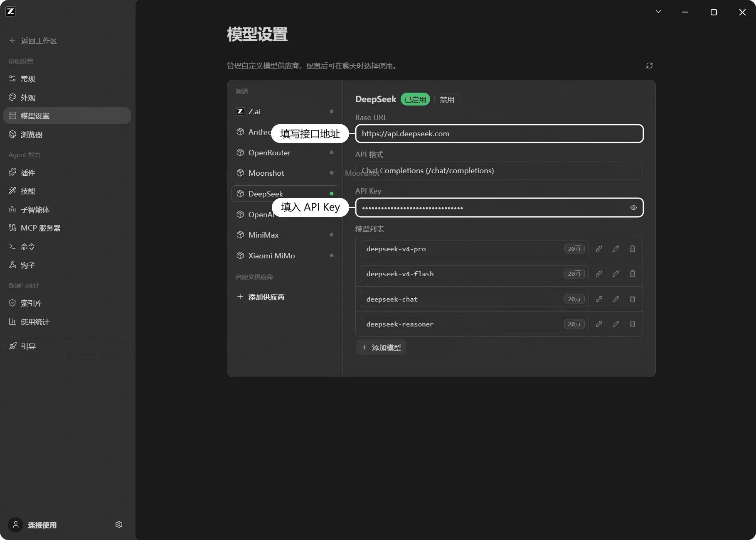Open the 插件 plugins page
756x540 pixels.
67,172
